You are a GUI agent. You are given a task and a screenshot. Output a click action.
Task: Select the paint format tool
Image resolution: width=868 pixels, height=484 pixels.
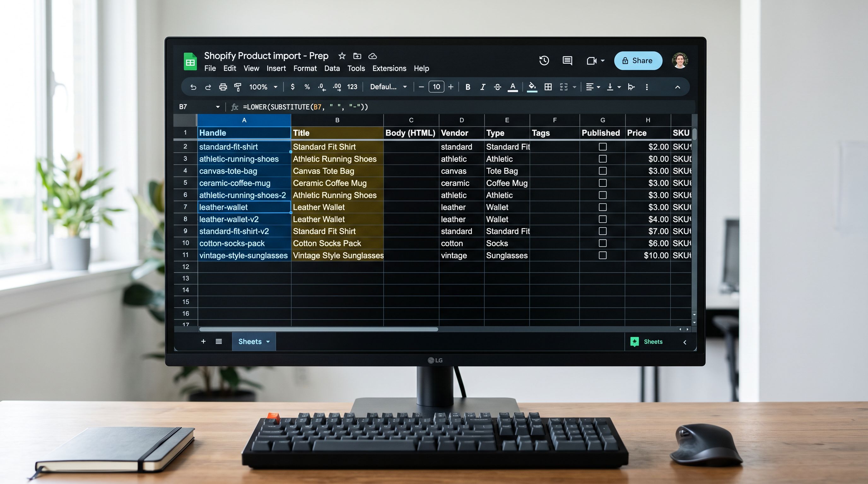click(x=238, y=87)
